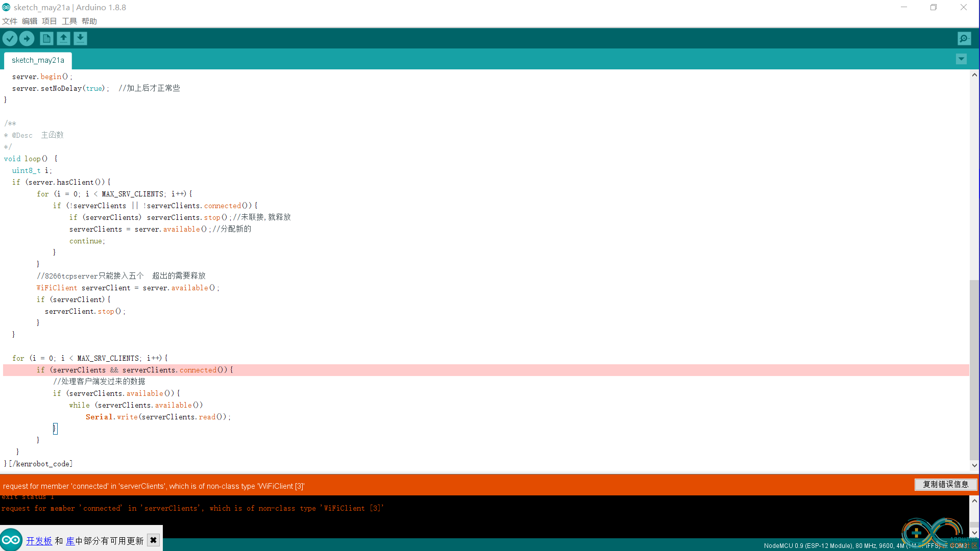Click the 'server.begin();' line
This screenshot has height=551, width=980.
42,77
